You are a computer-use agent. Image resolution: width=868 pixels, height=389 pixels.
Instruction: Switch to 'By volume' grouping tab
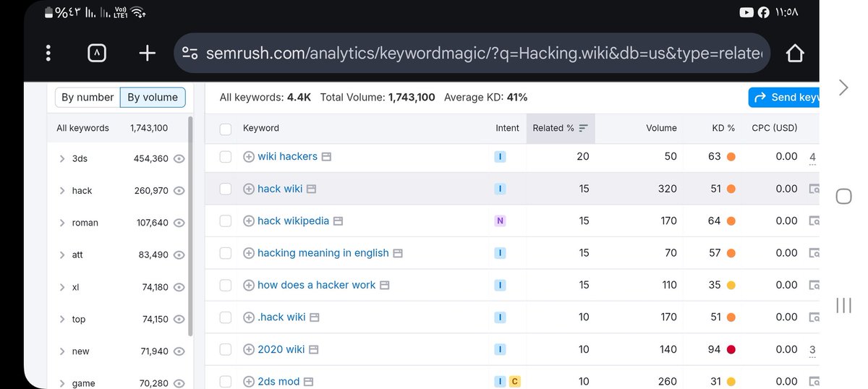153,98
